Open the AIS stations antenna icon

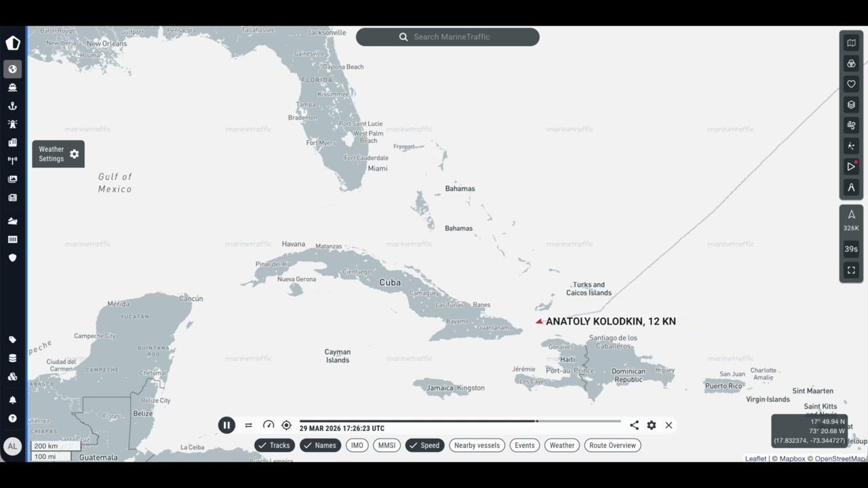(x=12, y=161)
